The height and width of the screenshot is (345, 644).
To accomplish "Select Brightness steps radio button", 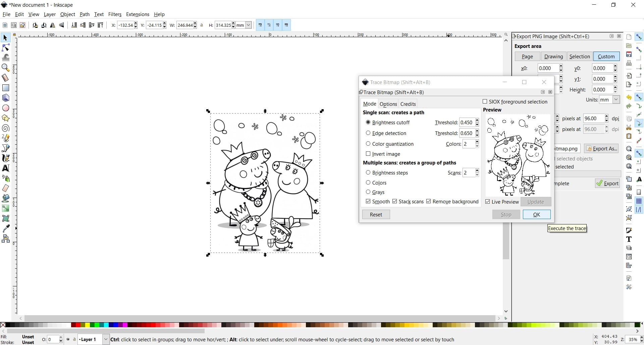I will 368,172.
